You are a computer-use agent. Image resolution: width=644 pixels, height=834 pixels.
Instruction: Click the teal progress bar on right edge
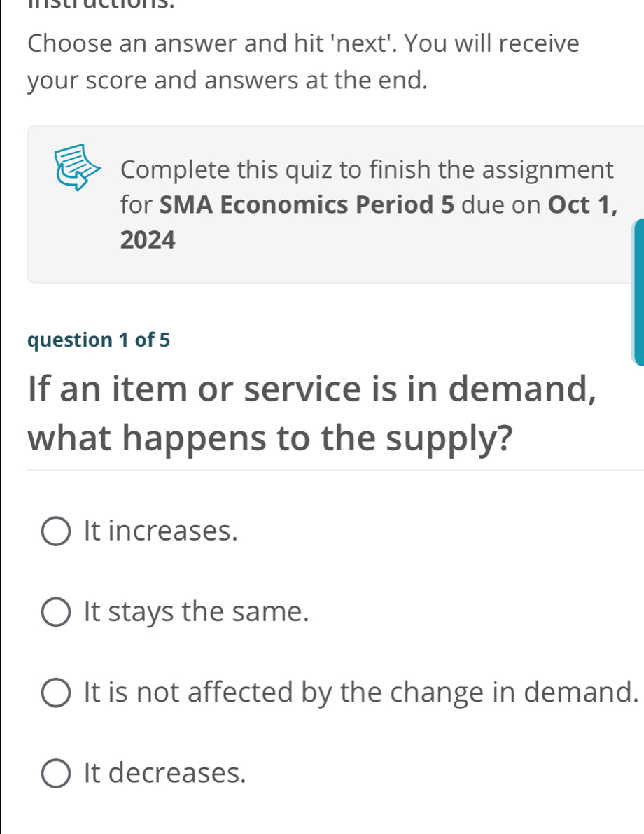point(638,291)
